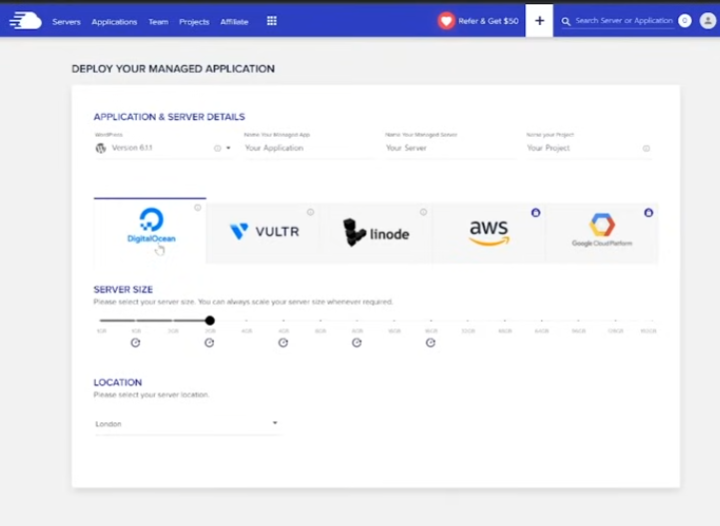Open the Affiliate section
720x526 pixels.
click(234, 22)
